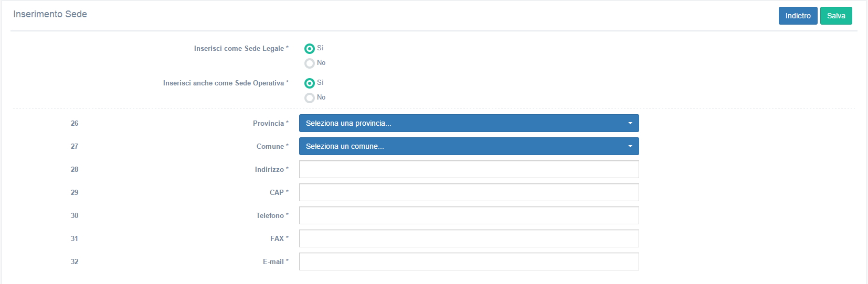Screen dimensions: 868x284
Task: Select Si for Sede Legale
Action: pos(310,49)
